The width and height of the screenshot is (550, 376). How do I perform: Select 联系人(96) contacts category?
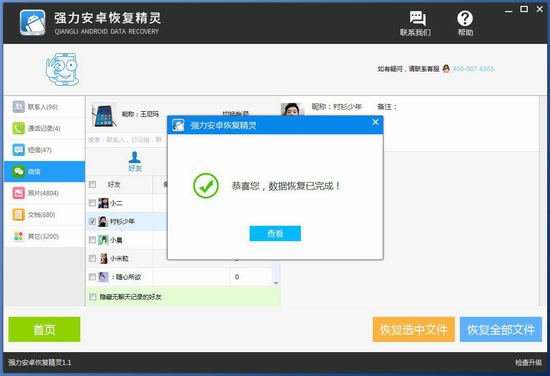click(x=45, y=107)
